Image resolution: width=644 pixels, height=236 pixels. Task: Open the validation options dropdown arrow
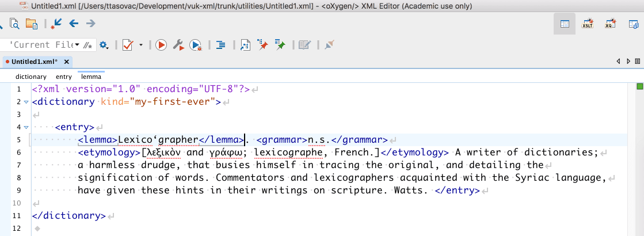pos(141,44)
